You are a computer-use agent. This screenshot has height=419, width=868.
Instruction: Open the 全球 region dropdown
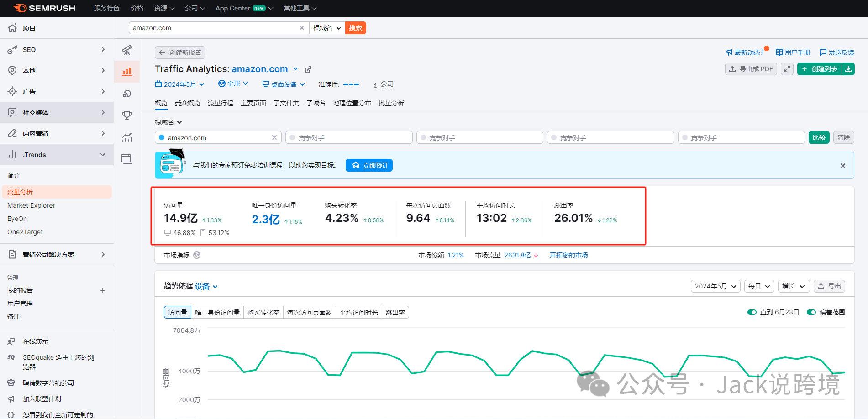click(x=233, y=84)
